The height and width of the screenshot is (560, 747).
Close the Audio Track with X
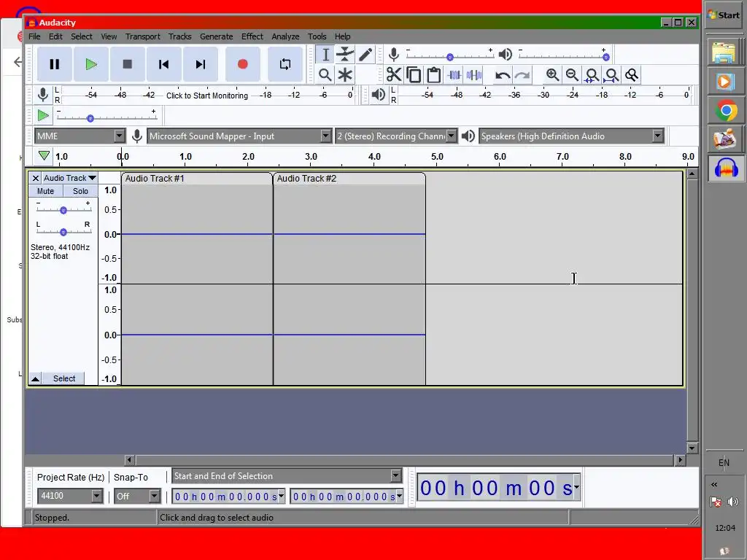pyautogui.click(x=35, y=178)
